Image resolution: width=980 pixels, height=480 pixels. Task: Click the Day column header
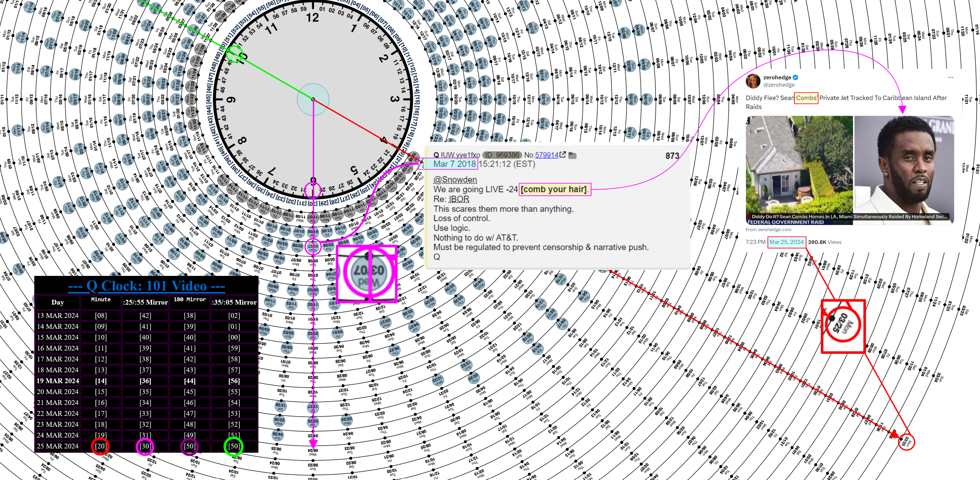pyautogui.click(x=58, y=302)
